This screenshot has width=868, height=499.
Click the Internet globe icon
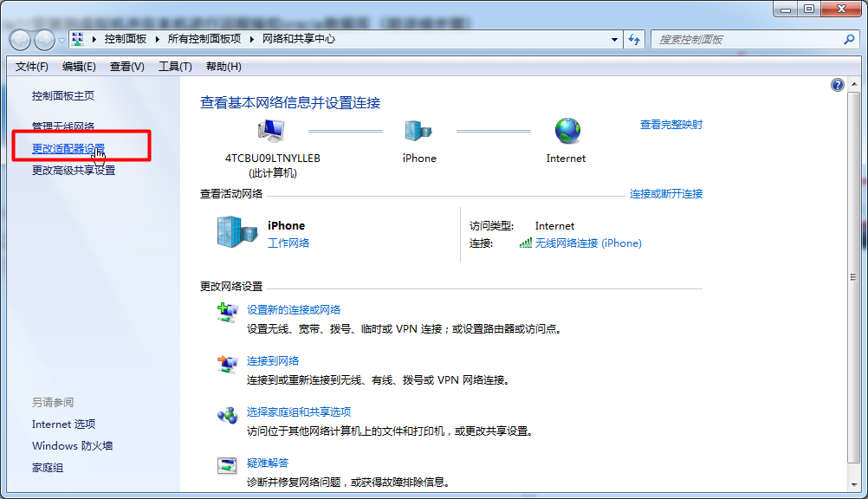[567, 132]
